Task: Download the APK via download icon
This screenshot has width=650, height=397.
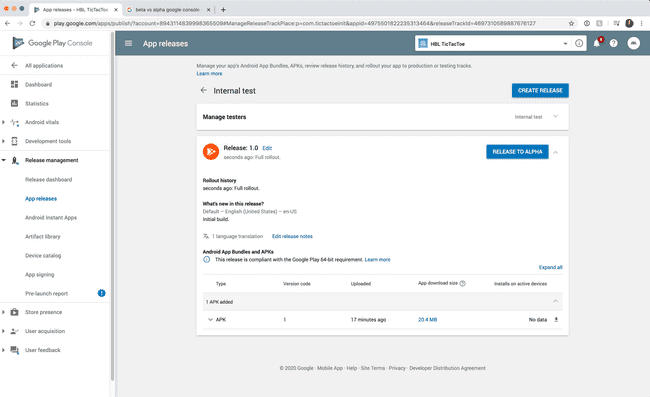Action: click(x=556, y=320)
